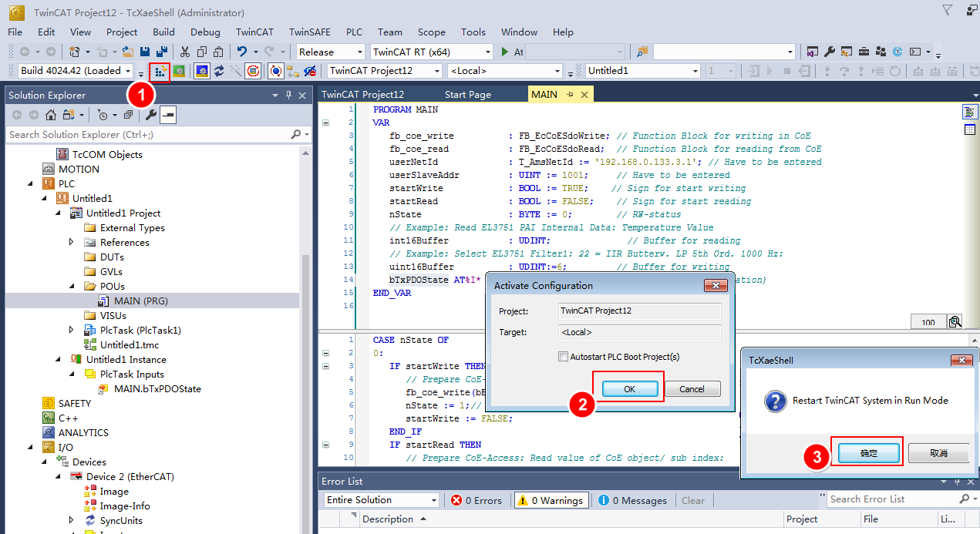This screenshot has height=534, width=980.
Task: Close the MAIN editor tab
Action: (584, 95)
